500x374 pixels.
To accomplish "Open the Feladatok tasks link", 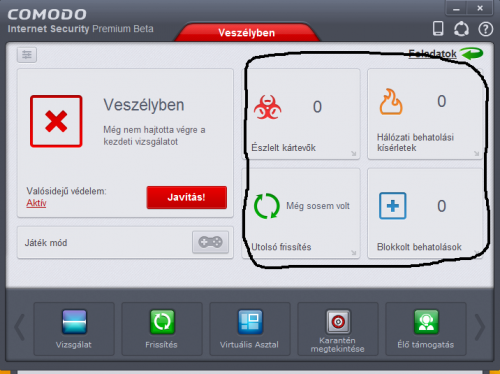I will point(432,54).
